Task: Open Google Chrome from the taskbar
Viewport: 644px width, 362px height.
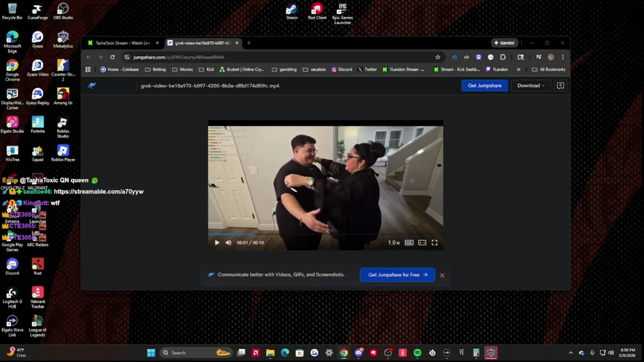Action: (344, 352)
